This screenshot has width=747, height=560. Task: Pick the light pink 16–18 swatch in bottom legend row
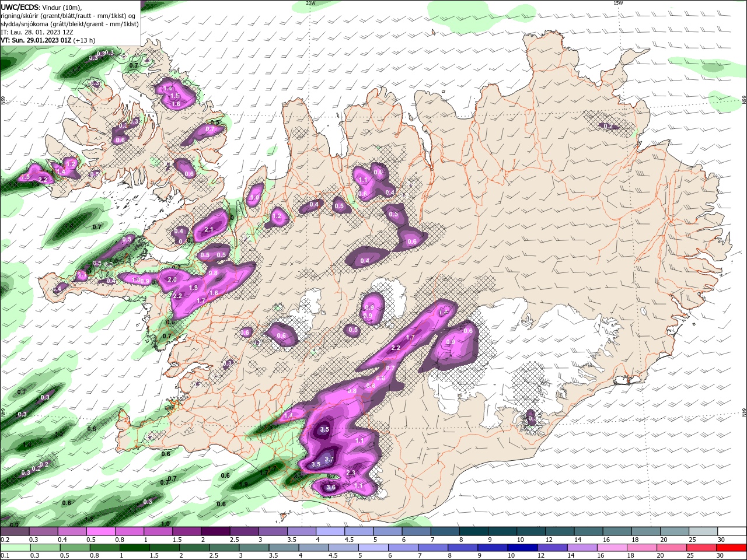tap(612, 548)
